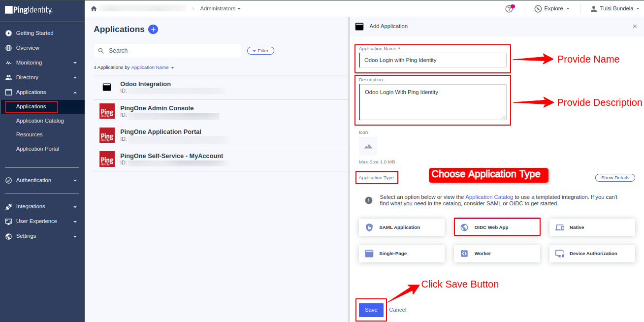This screenshot has height=322, width=644.
Task: Close the Add Application panel
Action: click(x=635, y=27)
